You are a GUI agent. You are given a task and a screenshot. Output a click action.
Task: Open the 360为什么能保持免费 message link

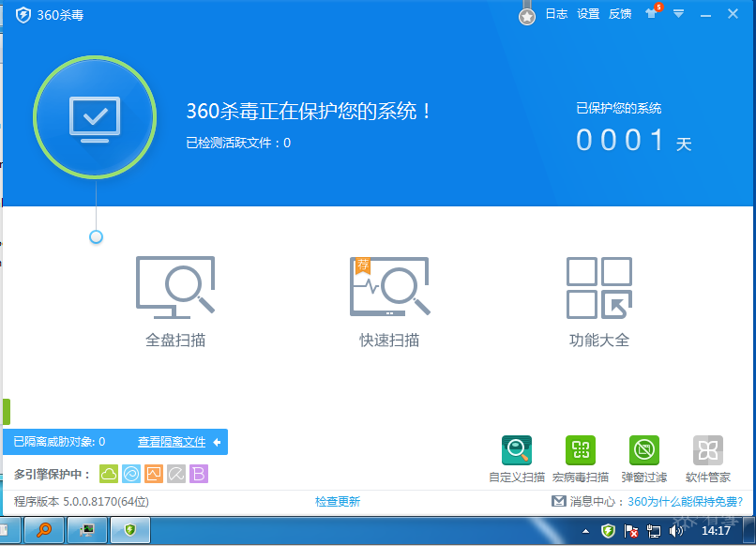tap(685, 502)
